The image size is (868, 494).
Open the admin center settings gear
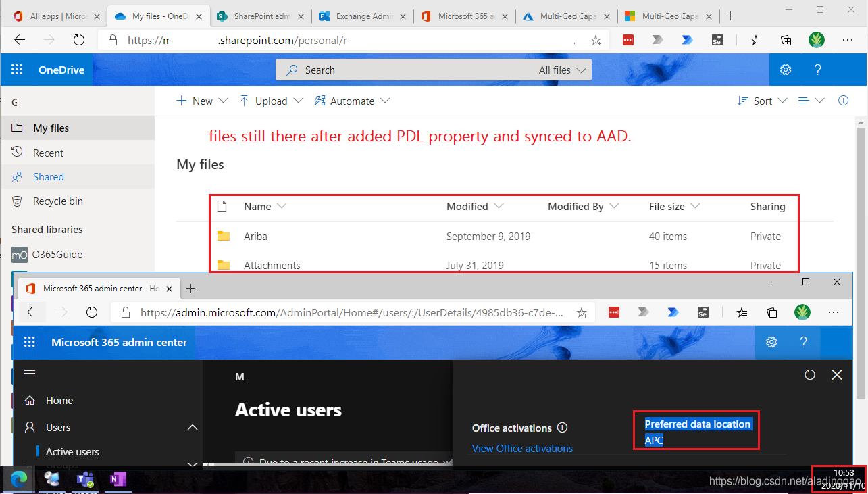point(771,342)
